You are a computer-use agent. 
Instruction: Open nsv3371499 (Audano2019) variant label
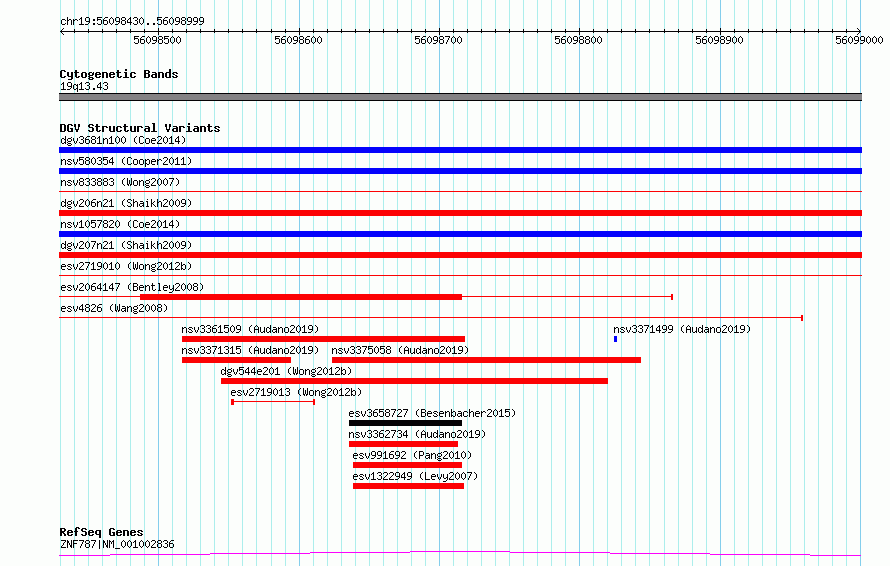pos(682,329)
